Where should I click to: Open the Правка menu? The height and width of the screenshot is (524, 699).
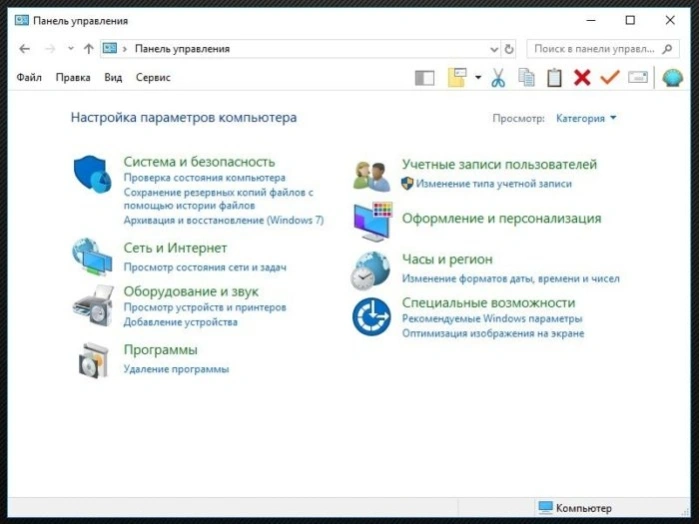pos(73,78)
